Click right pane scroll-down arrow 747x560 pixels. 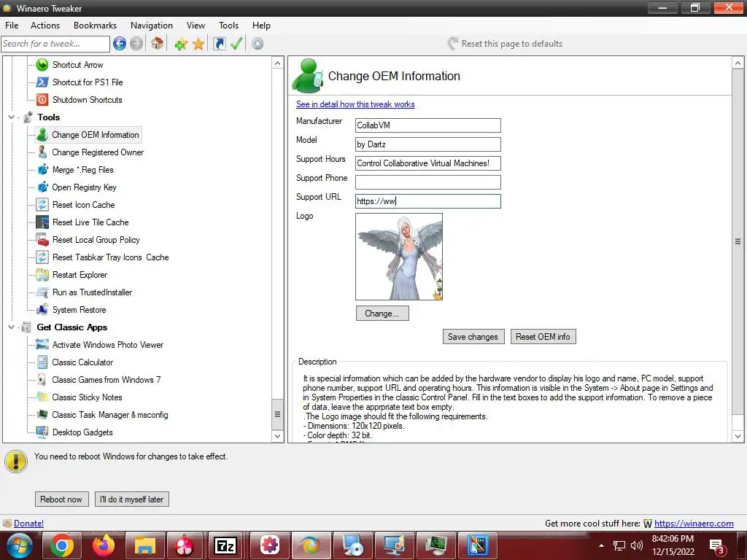pyautogui.click(x=738, y=436)
